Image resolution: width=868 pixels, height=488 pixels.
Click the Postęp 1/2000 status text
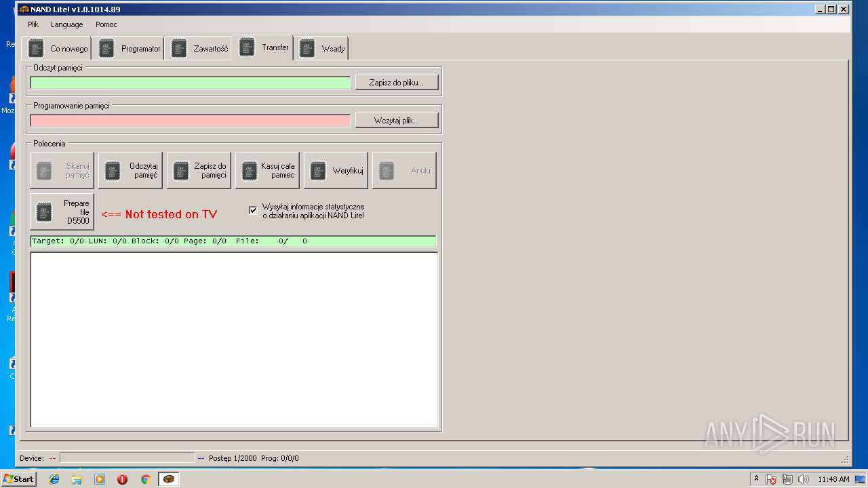coord(233,458)
